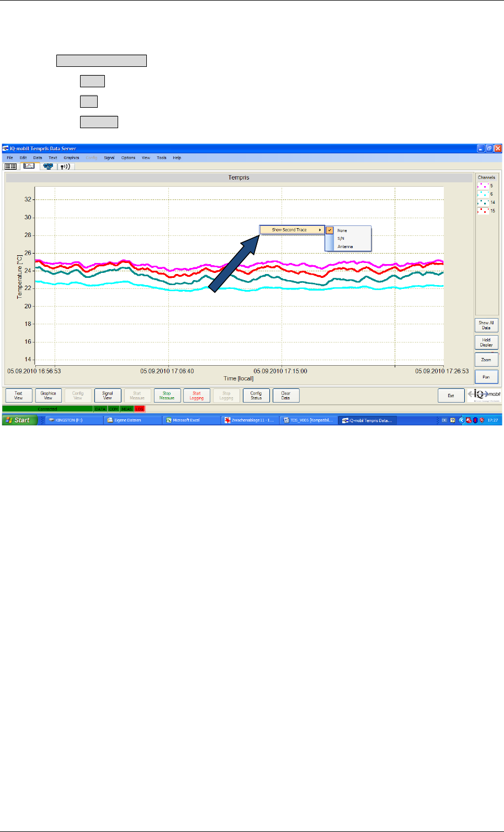Image resolution: width=504 pixels, height=832 pixels.
Task: Click the COM status indicator
Action: click(x=114, y=409)
